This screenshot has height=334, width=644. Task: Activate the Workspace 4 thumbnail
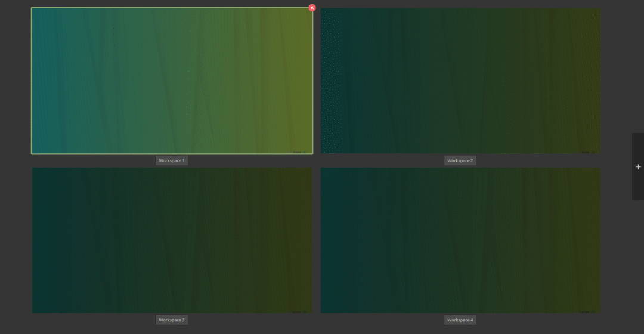460,240
